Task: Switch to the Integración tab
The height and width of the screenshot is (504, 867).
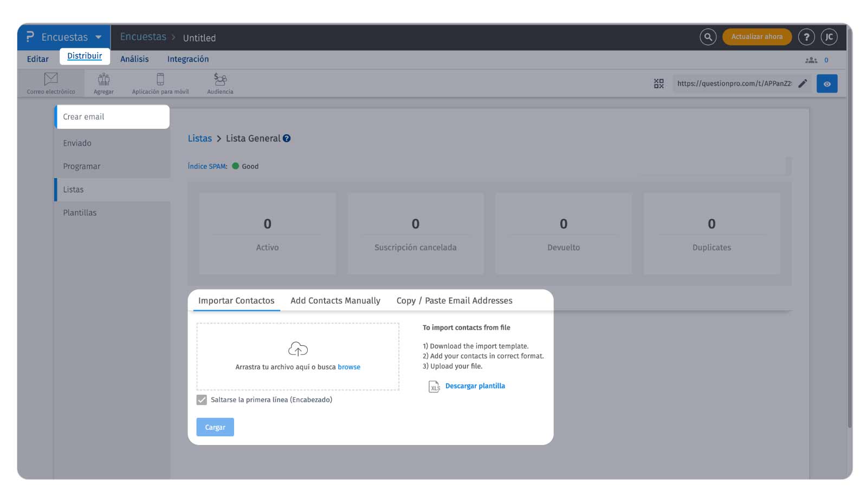Action: click(187, 59)
